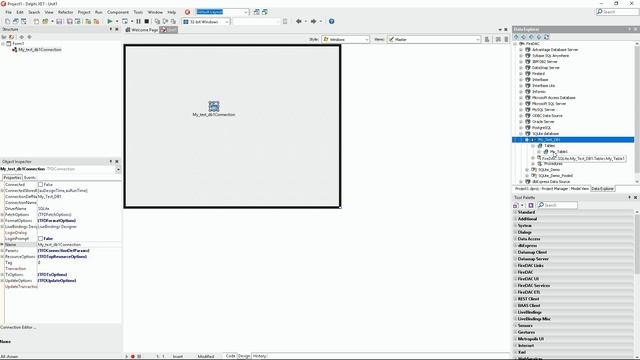This screenshot has height=360, width=640.
Task: Switch to the Welcome Page tab
Action: [142, 30]
